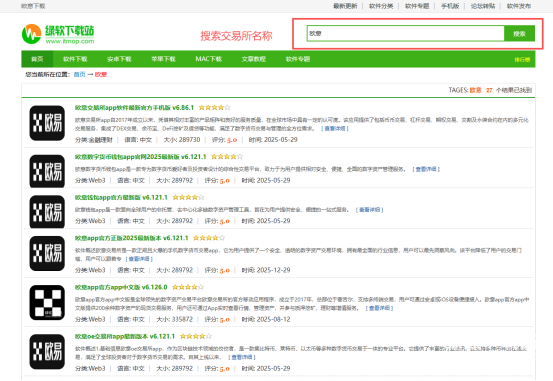Open 论坛转贴 in the top bar
Image resolution: width=553 pixels, height=381 pixels.
pos(483,6)
